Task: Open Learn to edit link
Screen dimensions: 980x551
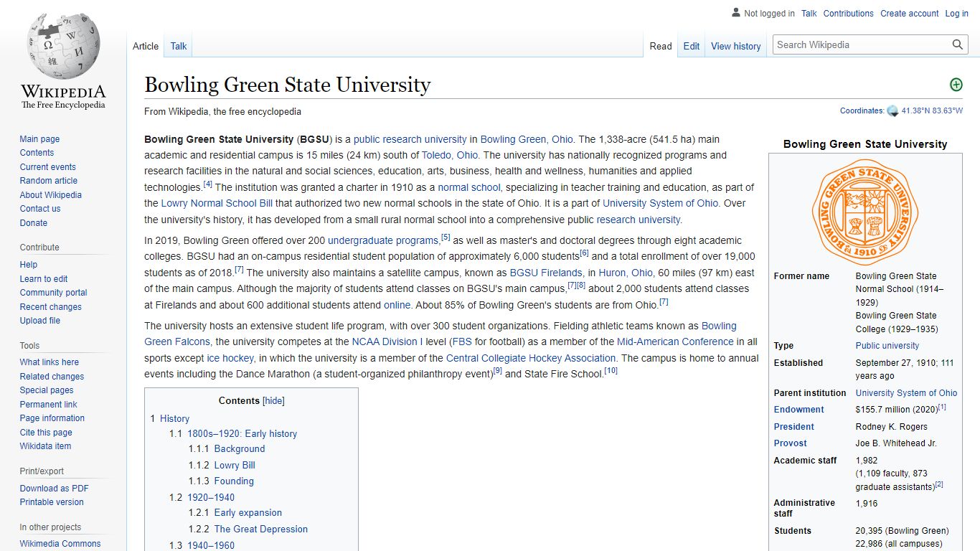Action: [44, 279]
